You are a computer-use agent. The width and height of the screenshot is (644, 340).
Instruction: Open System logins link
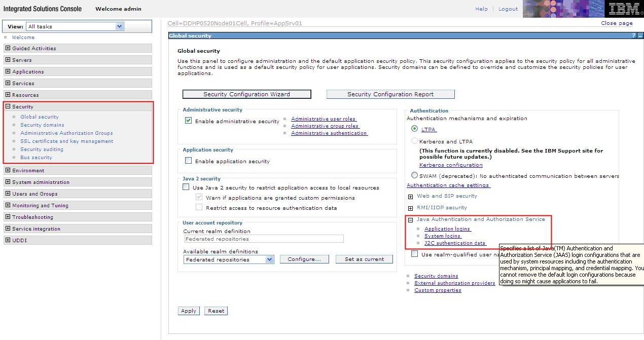tap(443, 236)
